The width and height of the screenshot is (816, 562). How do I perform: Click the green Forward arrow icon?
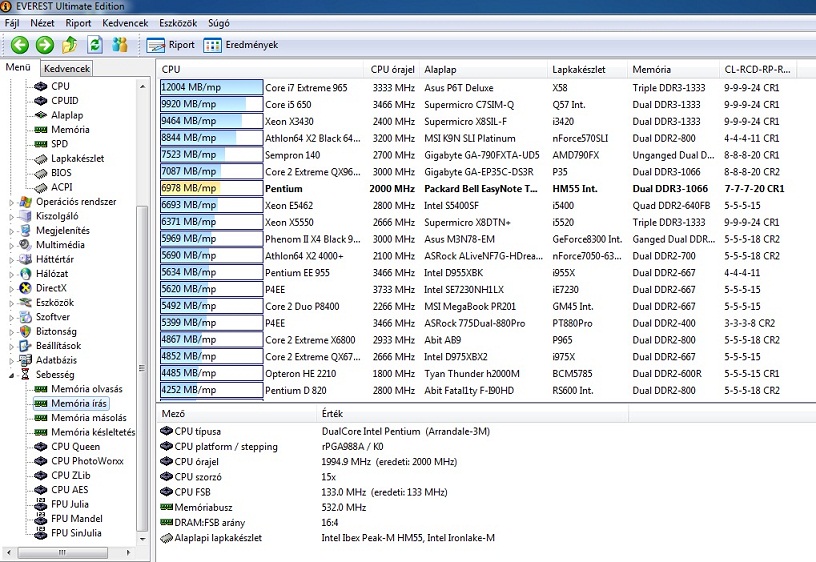coord(45,45)
